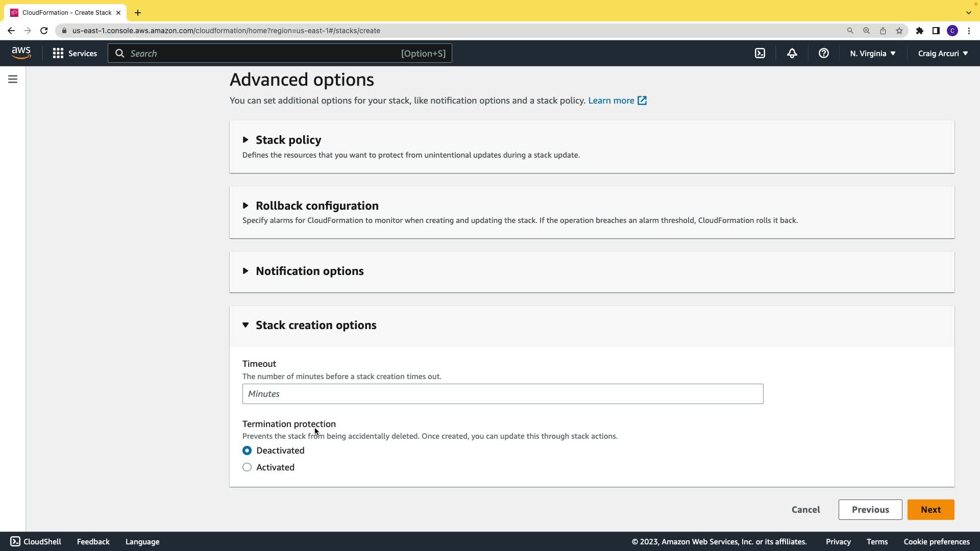
Task: Reload the page with refresh icon
Action: coord(44,31)
